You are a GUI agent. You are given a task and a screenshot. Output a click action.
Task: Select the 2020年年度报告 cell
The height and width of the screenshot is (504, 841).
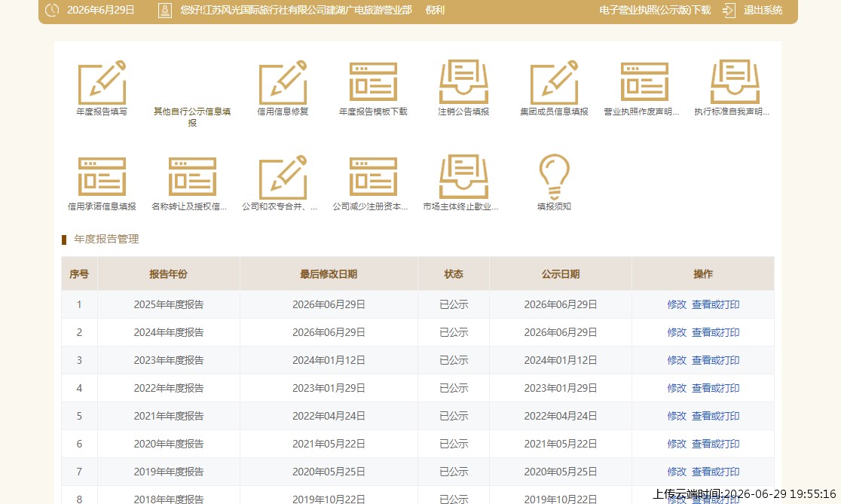point(168,444)
